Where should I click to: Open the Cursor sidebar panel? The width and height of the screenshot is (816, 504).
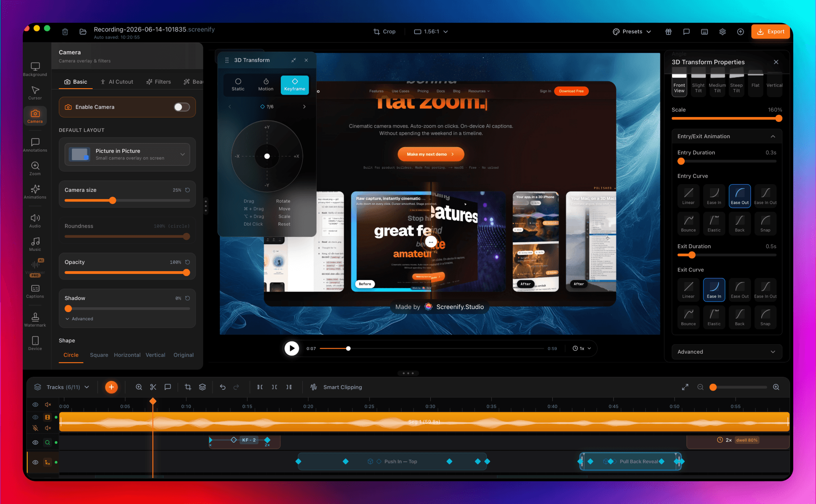click(35, 93)
